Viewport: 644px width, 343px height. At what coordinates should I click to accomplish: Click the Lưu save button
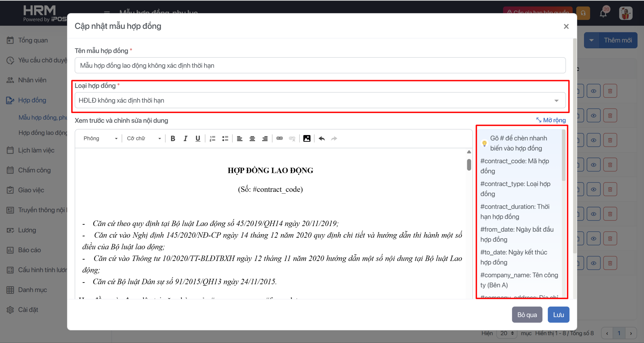[558, 315]
